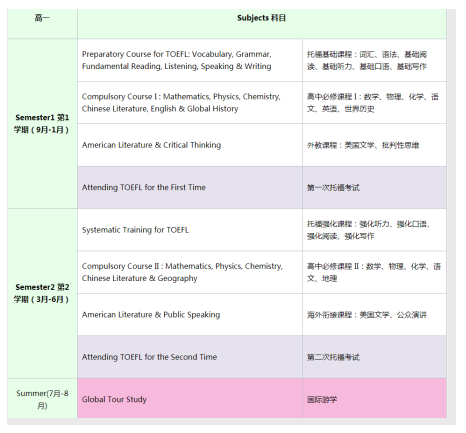Click the Subjects 科目 header cell

click(262, 24)
